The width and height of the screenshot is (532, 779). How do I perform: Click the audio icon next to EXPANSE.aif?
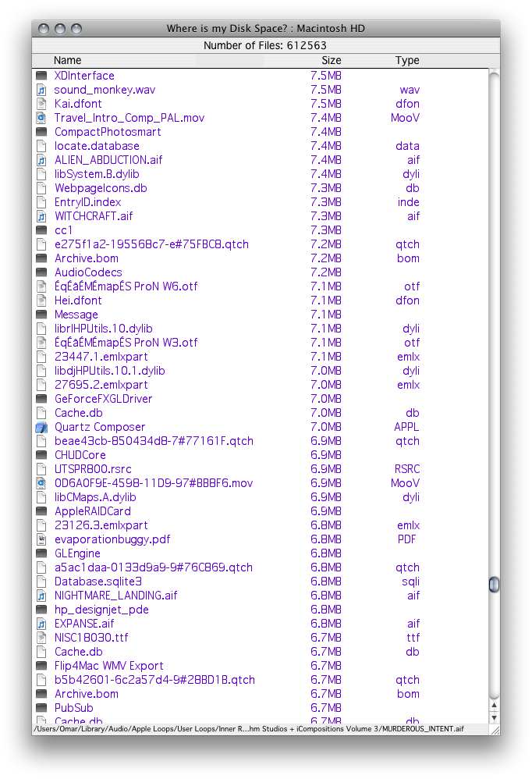[x=41, y=624]
